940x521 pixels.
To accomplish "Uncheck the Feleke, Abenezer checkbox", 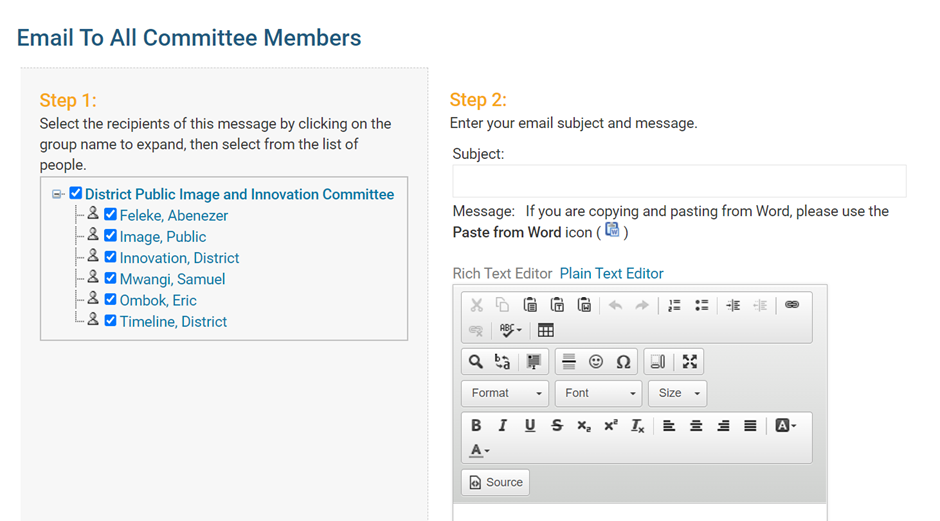I will pyautogui.click(x=110, y=214).
